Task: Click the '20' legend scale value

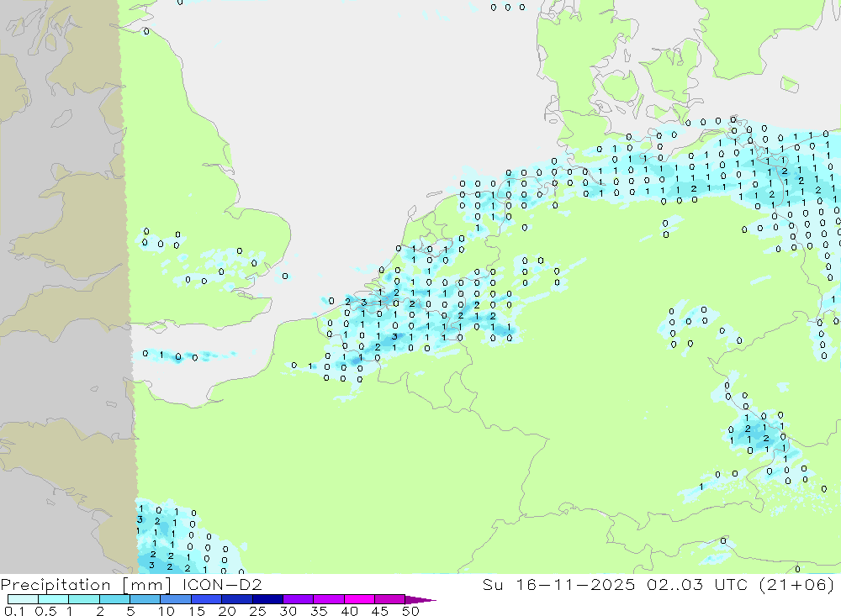Action: (227, 611)
